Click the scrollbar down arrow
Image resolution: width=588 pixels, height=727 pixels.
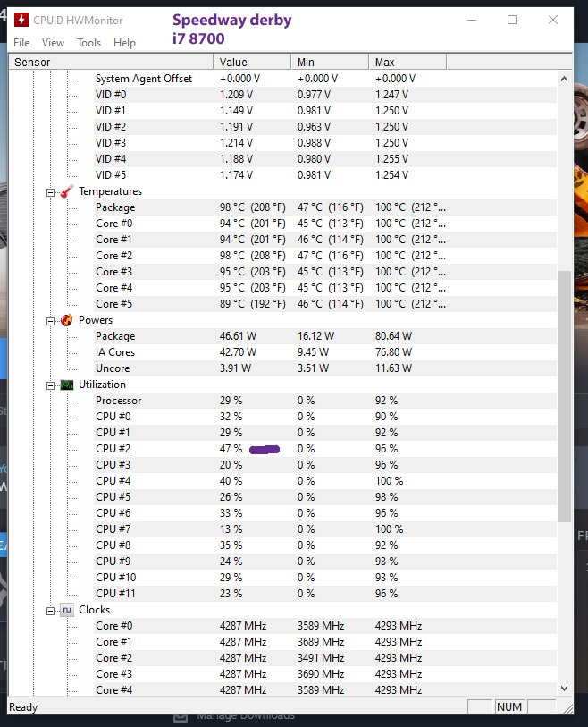pos(564,689)
